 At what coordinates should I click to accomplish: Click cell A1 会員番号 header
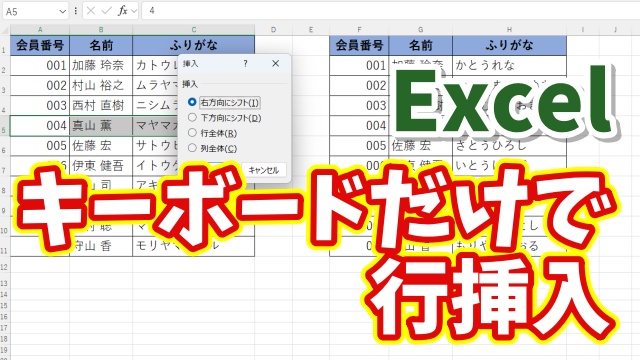pos(40,45)
